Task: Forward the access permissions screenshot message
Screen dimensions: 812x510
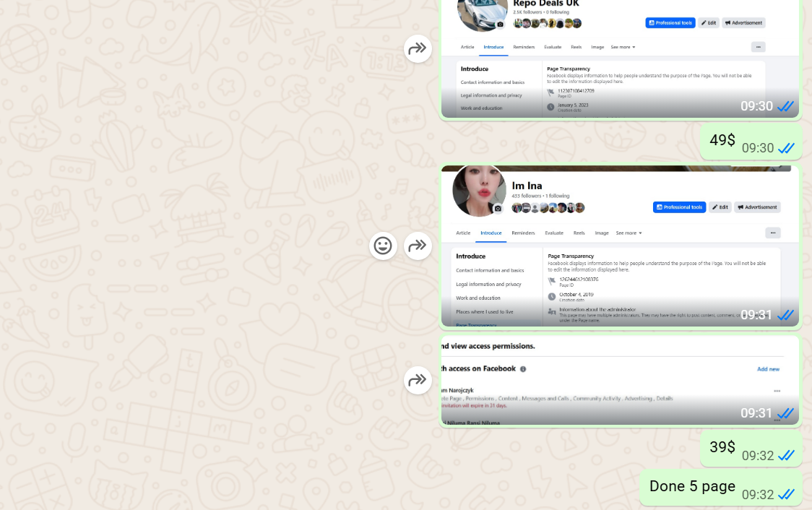Action: coord(418,381)
